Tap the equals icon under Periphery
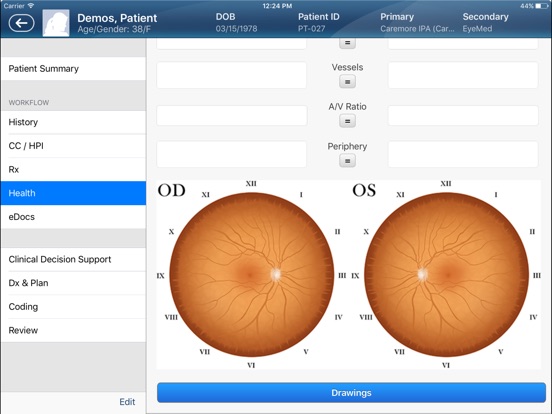The height and width of the screenshot is (414, 552). [347, 161]
